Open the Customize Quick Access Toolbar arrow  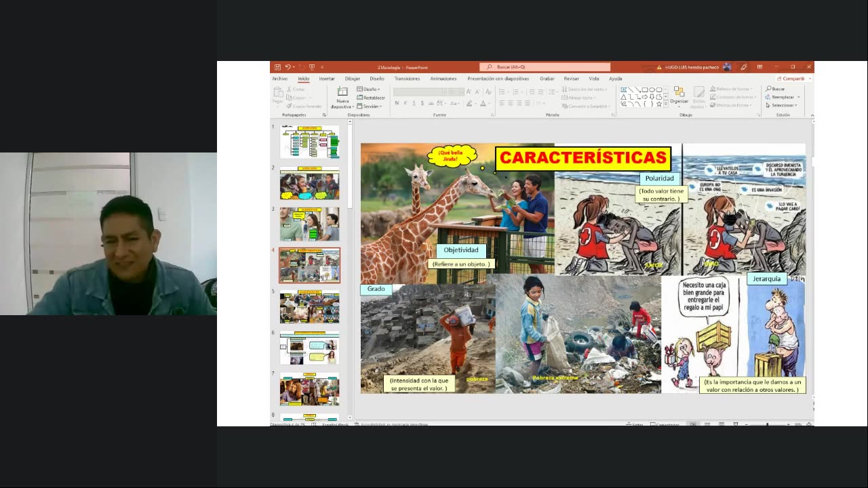tap(322, 67)
